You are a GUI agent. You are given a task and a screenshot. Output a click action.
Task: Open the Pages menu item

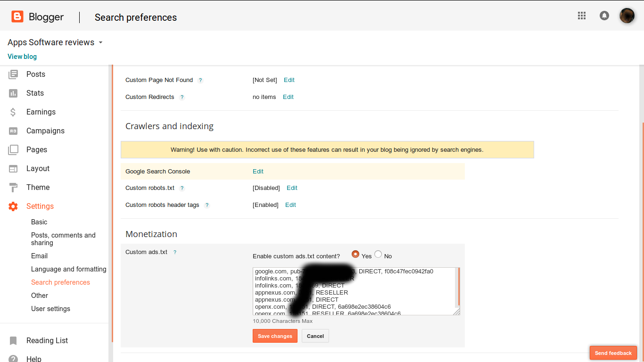pyautogui.click(x=37, y=149)
